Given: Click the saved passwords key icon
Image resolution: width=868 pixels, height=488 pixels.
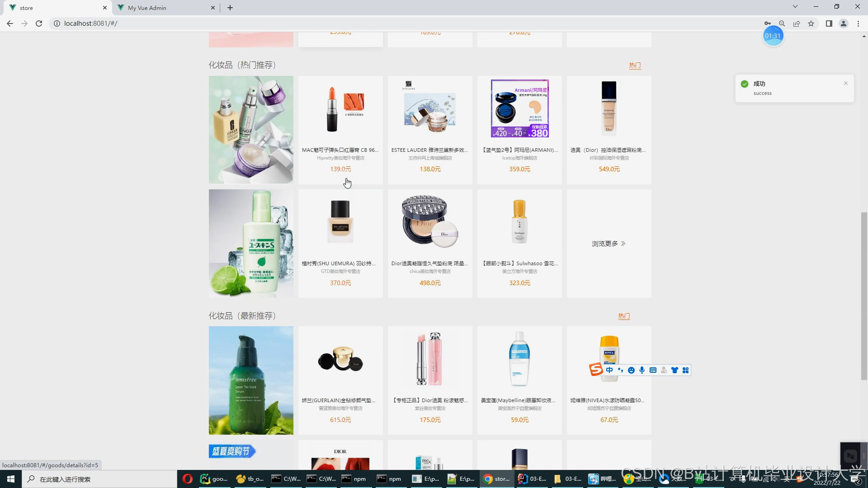Looking at the screenshot, I should (768, 23).
